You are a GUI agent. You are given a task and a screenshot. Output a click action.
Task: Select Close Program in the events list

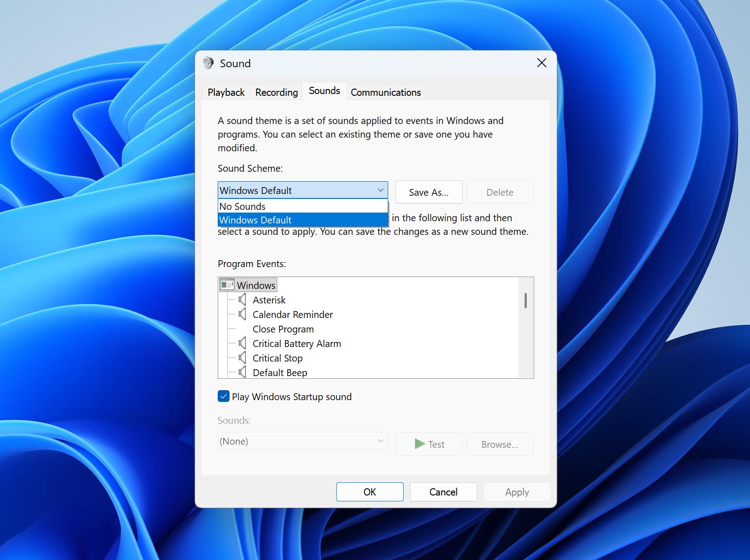click(283, 329)
